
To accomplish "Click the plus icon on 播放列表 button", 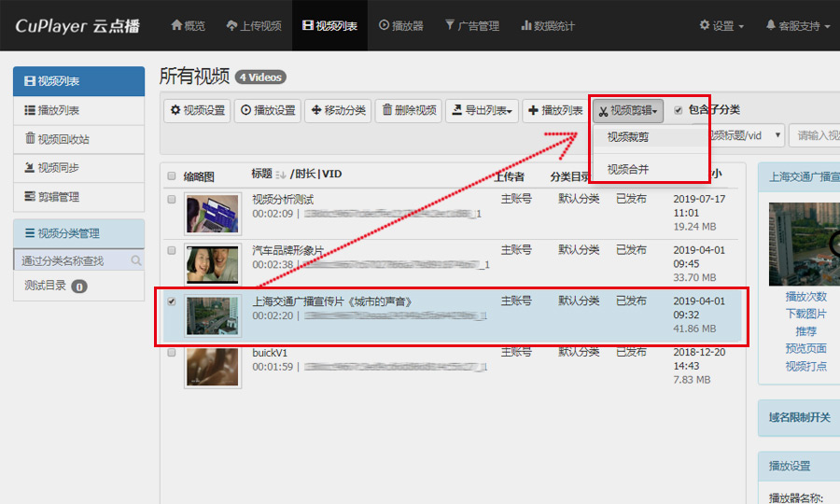I will tap(533, 111).
